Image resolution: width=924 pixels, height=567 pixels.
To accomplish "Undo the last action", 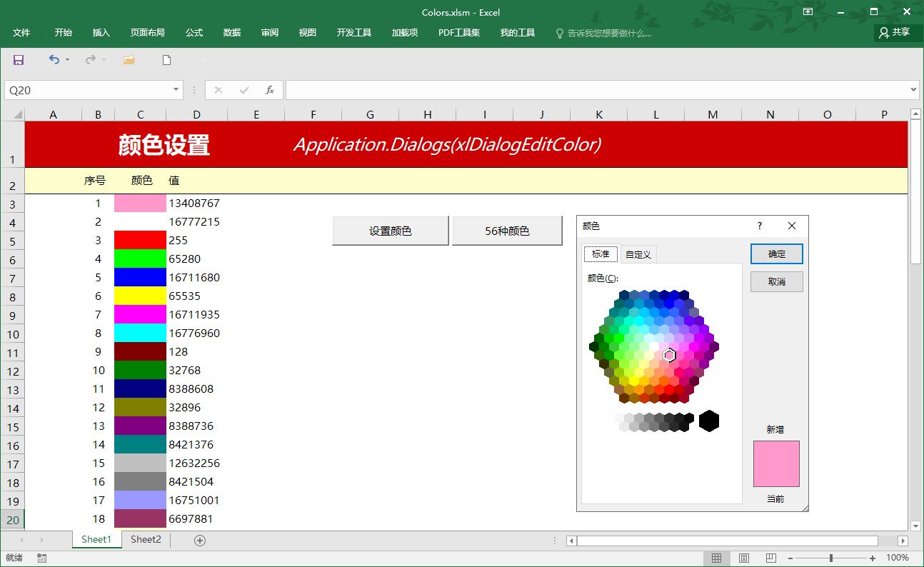I will (53, 60).
